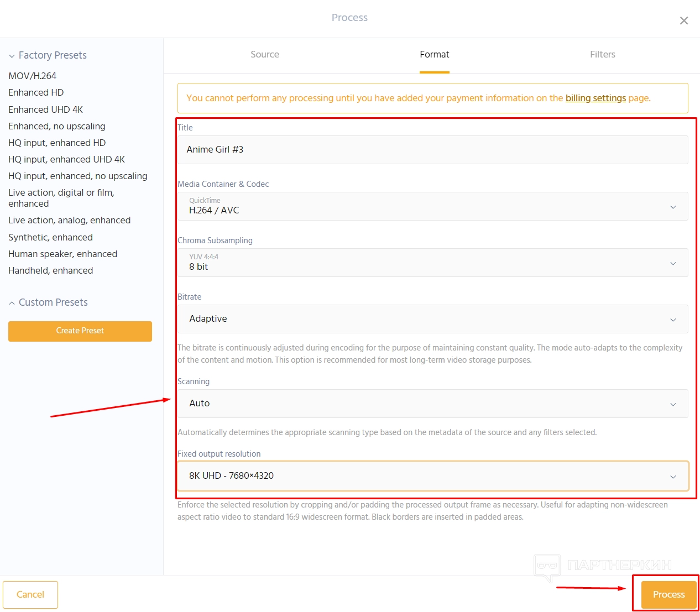Open the Bitrate Adaptive dropdown
This screenshot has width=700, height=612.
[432, 319]
